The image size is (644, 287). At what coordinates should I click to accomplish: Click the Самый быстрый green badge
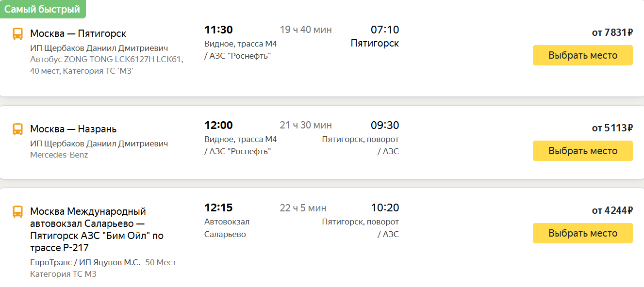(43, 9)
